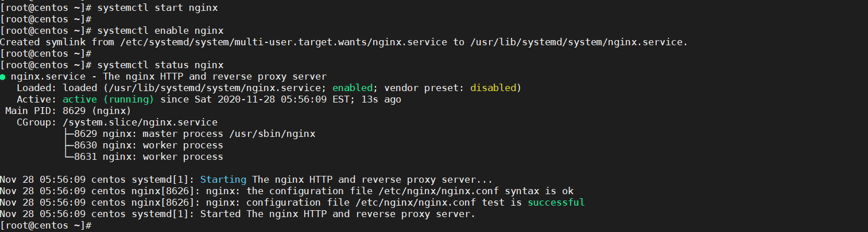Click the last empty shell prompt
This screenshot has height=232, width=868.
46,226
